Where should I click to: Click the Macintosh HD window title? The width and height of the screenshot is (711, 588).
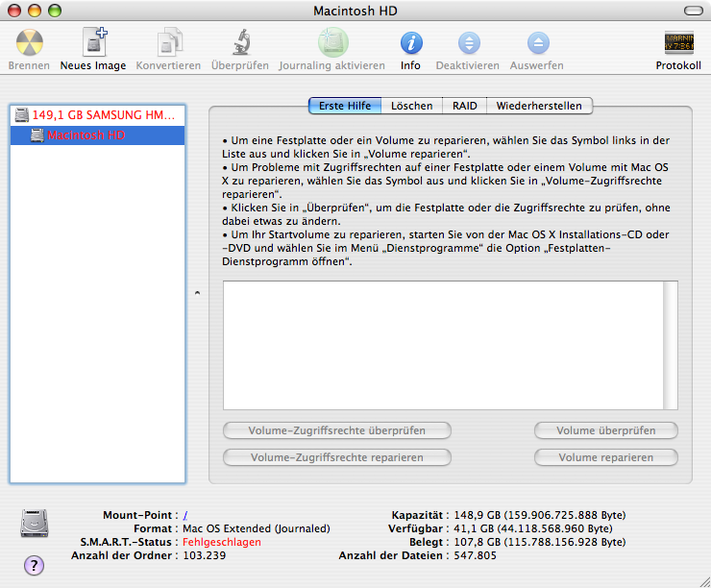coord(355,11)
